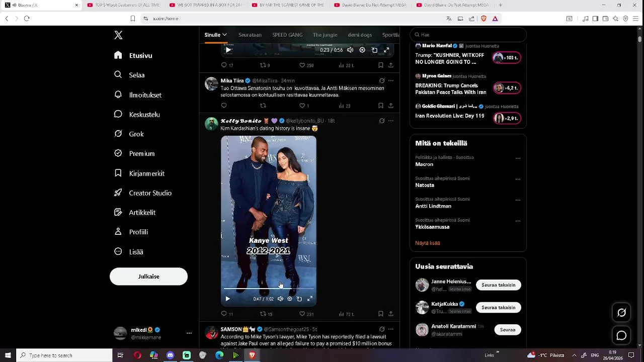This screenshot has height=362, width=644.
Task: Open more options for Natosta trend
Action: pos(518,179)
